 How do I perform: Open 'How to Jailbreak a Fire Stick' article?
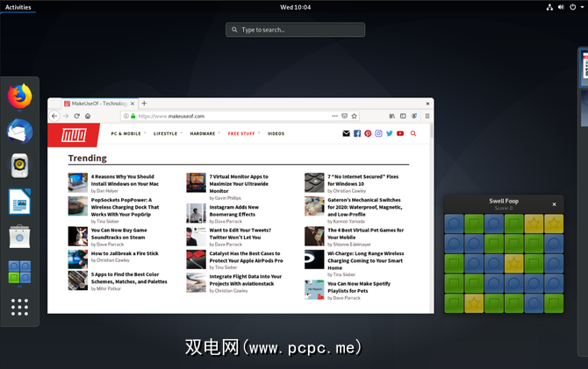[125, 253]
